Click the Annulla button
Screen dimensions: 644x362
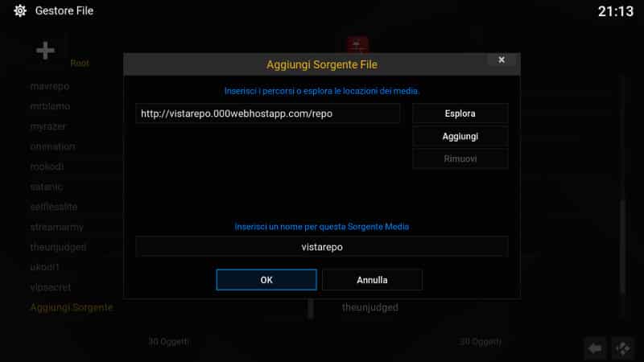(372, 280)
